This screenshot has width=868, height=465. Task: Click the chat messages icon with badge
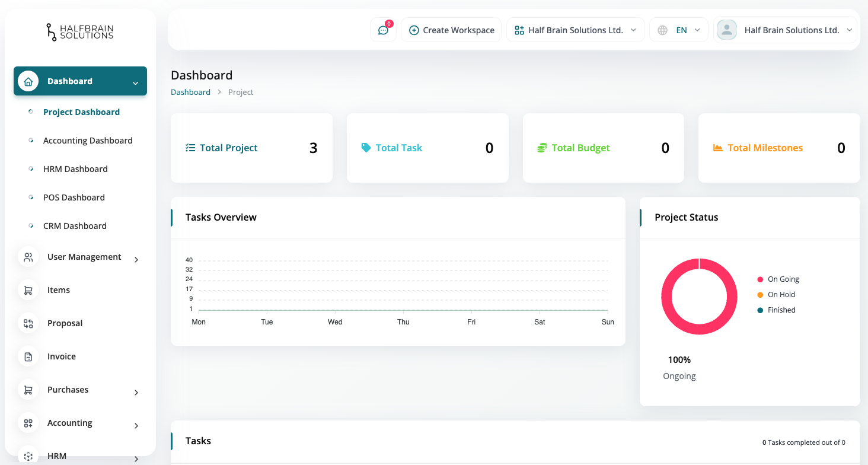(x=383, y=30)
